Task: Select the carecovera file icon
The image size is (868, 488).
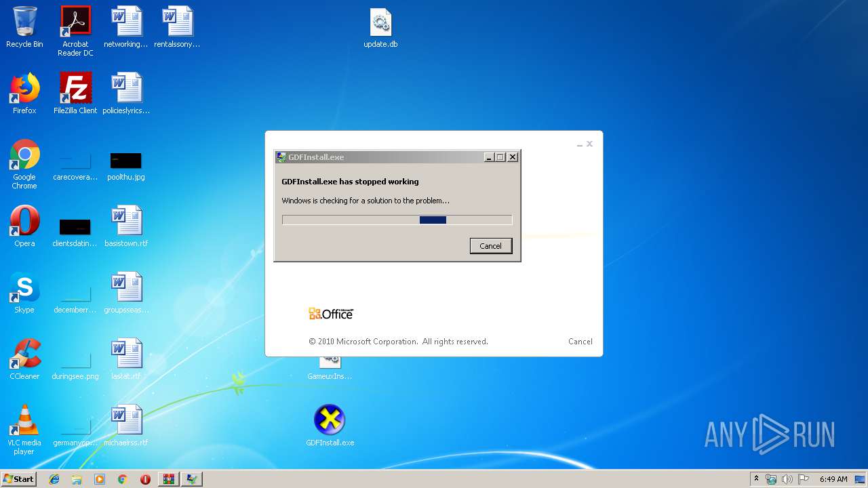Action: pos(75,167)
